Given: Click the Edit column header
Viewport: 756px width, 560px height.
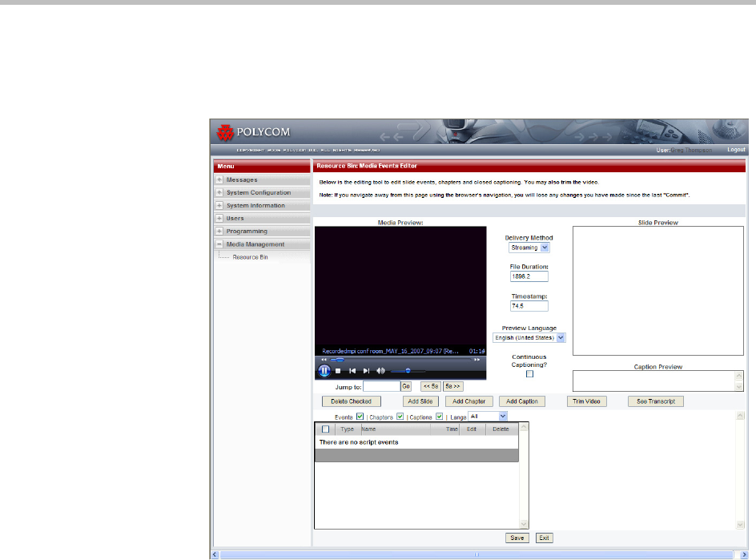Looking at the screenshot, I should tap(472, 429).
